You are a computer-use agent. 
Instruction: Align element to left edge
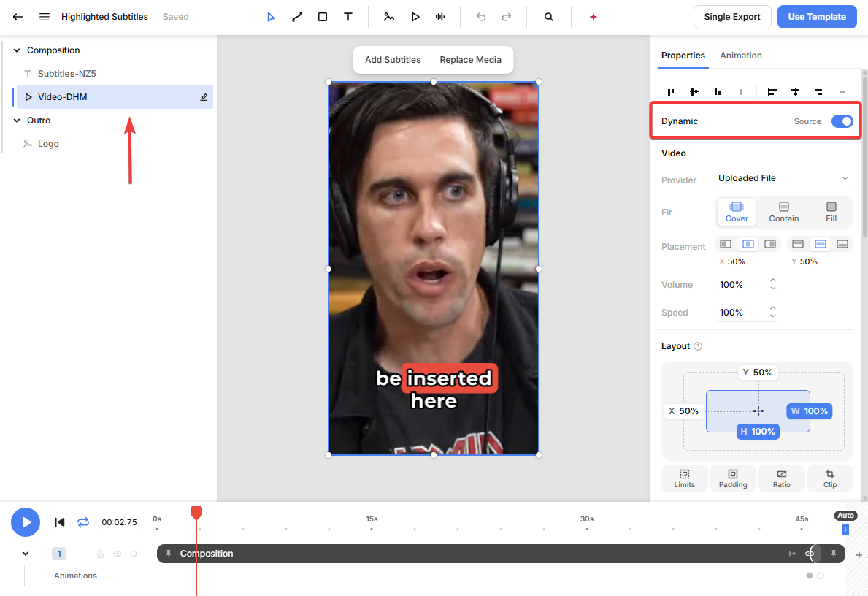tap(772, 92)
